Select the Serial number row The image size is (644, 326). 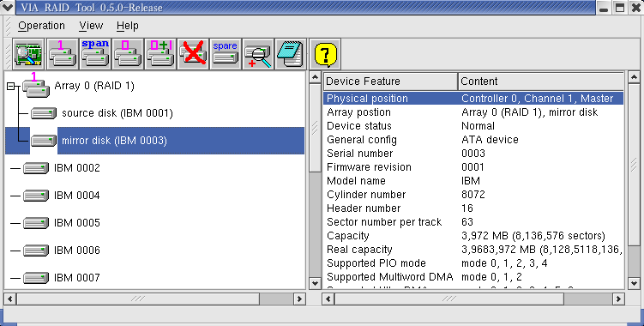pyautogui.click(x=473, y=154)
